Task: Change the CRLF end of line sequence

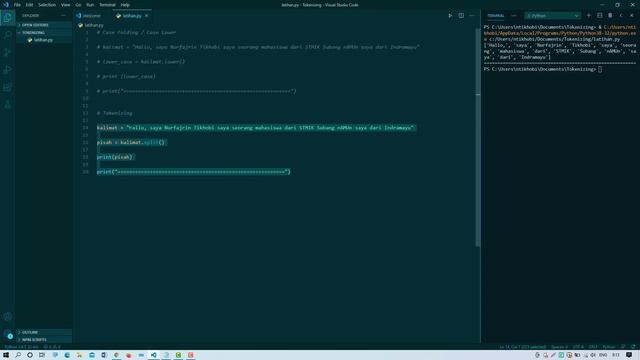Action: point(593,347)
